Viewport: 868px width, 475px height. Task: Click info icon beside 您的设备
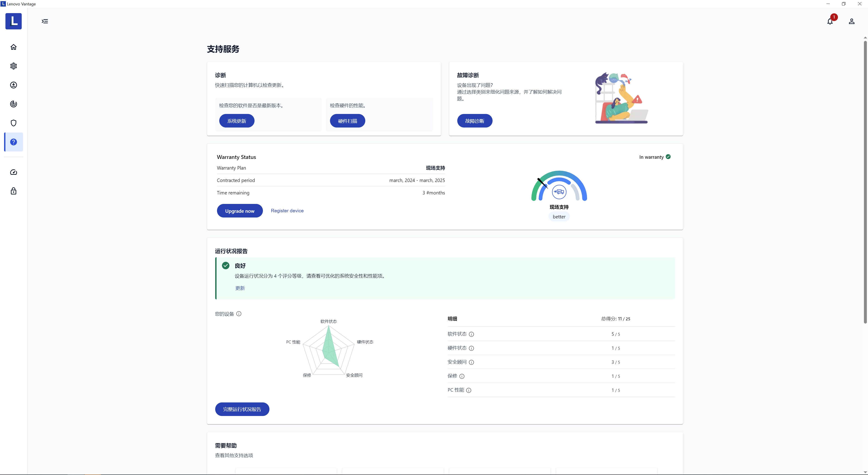click(239, 314)
